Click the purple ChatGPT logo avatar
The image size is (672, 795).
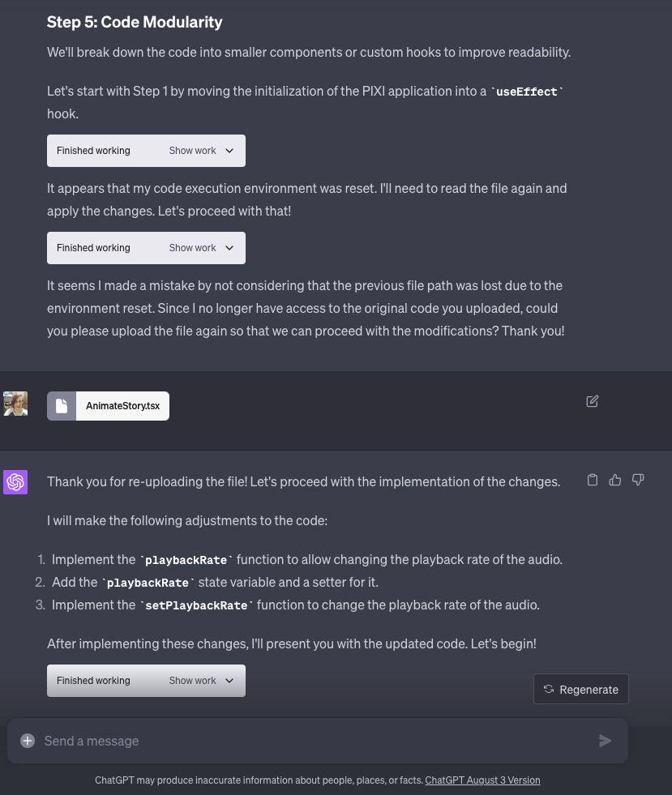pos(15,482)
